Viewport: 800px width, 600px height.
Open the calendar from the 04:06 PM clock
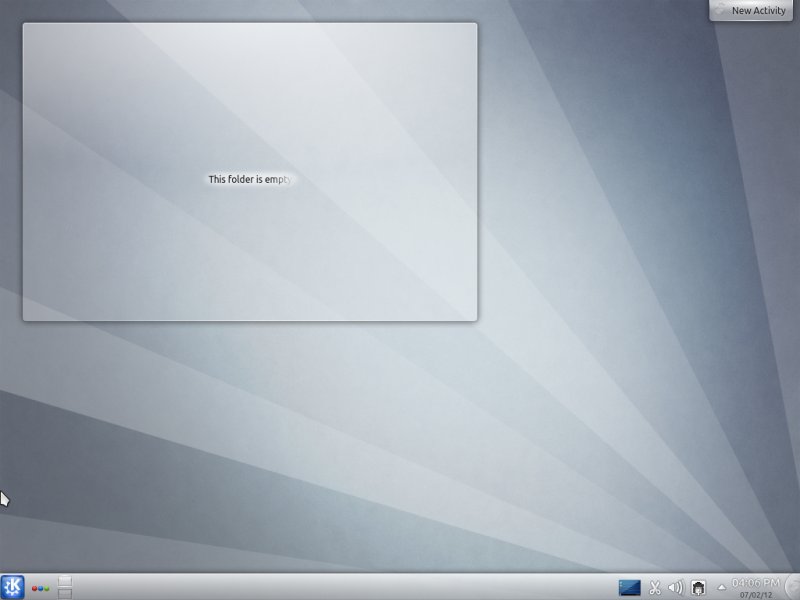756,582
